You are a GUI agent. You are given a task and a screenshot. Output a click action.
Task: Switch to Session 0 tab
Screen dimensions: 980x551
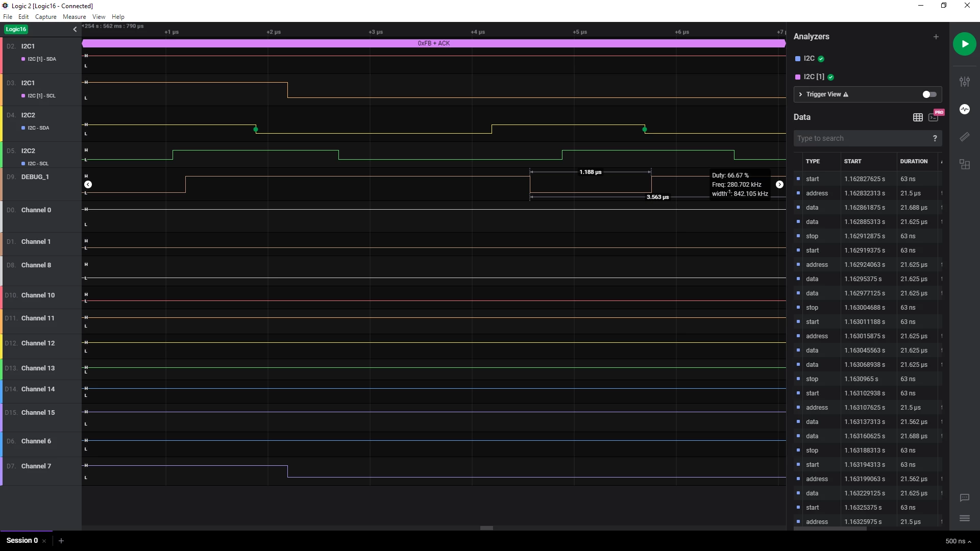(x=22, y=541)
